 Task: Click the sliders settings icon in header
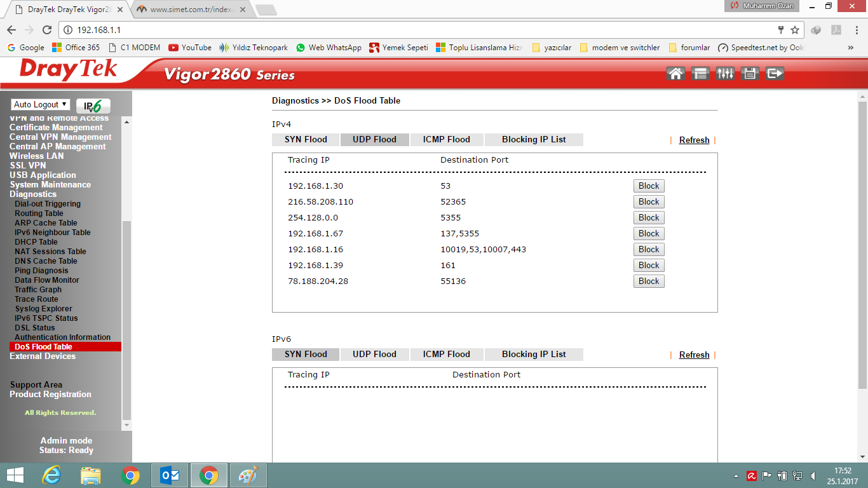(x=725, y=74)
